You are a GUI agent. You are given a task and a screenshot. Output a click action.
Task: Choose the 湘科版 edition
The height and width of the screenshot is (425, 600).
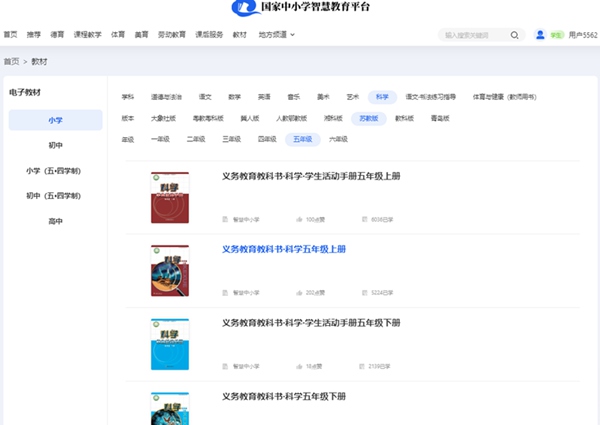pyautogui.click(x=333, y=118)
